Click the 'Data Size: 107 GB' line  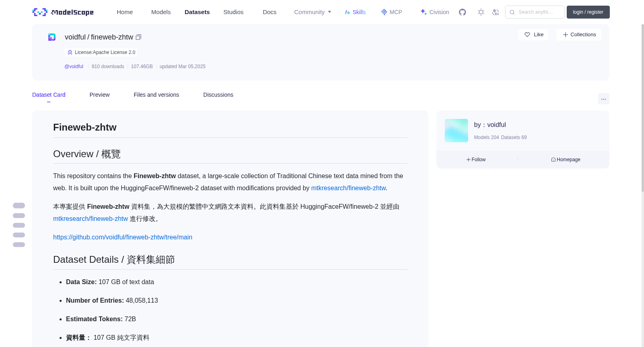(x=110, y=282)
